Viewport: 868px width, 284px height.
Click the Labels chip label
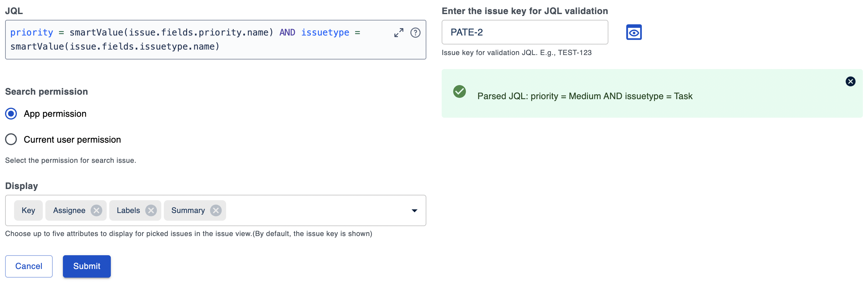coord(128,210)
